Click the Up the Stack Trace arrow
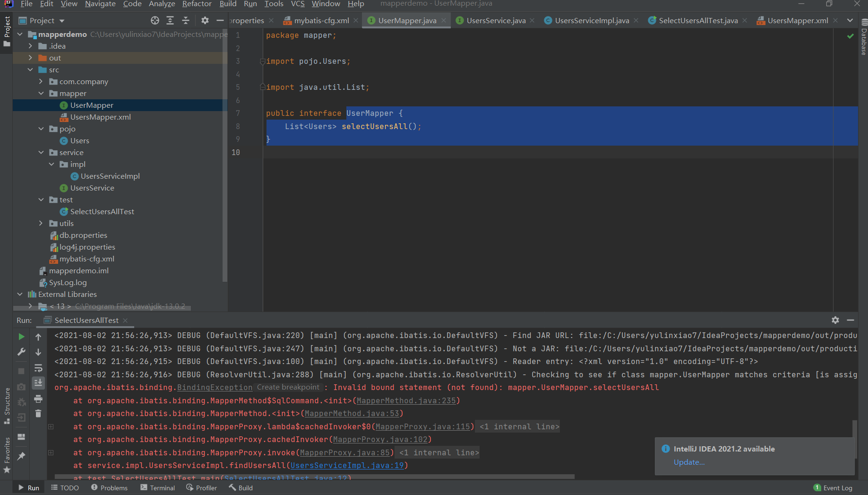The image size is (868, 495). 38,337
